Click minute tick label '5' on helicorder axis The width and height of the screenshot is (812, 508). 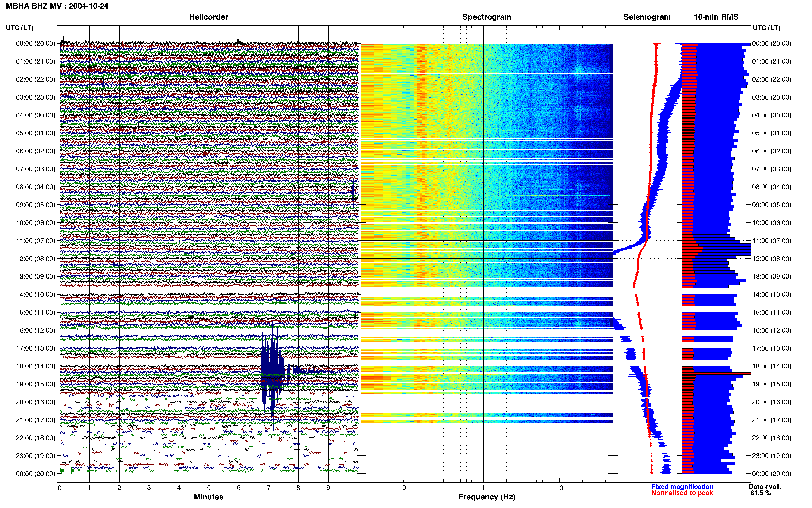pyautogui.click(x=209, y=487)
